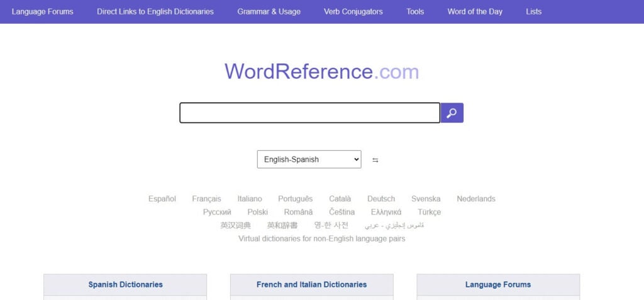Open Word of the Day menu
The height and width of the screenshot is (300, 644).
point(475,11)
